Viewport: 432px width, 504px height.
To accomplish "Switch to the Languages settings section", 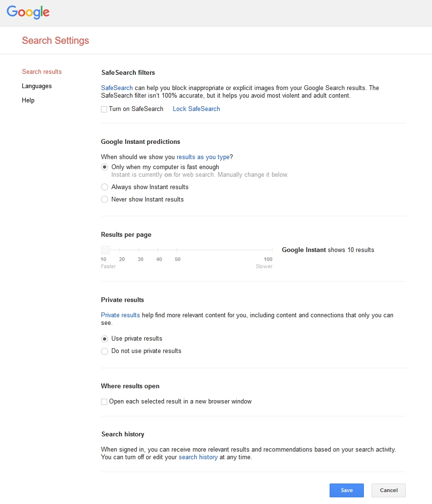I will (x=37, y=86).
